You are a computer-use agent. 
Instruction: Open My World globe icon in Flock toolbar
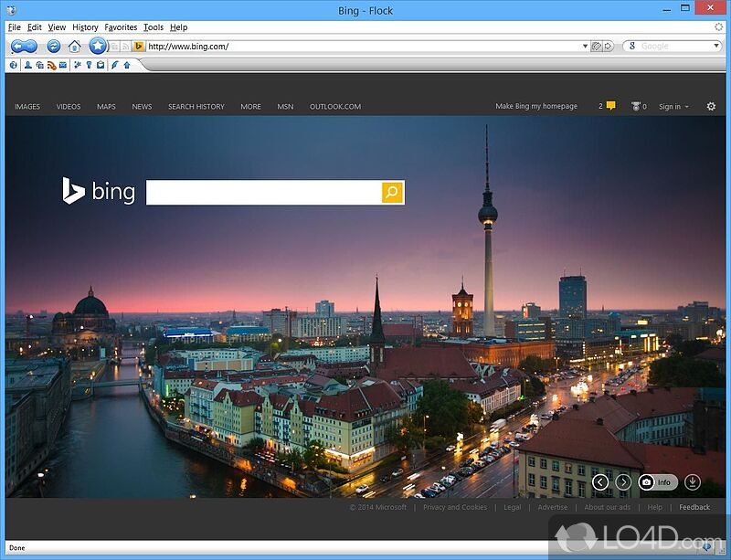point(14,65)
